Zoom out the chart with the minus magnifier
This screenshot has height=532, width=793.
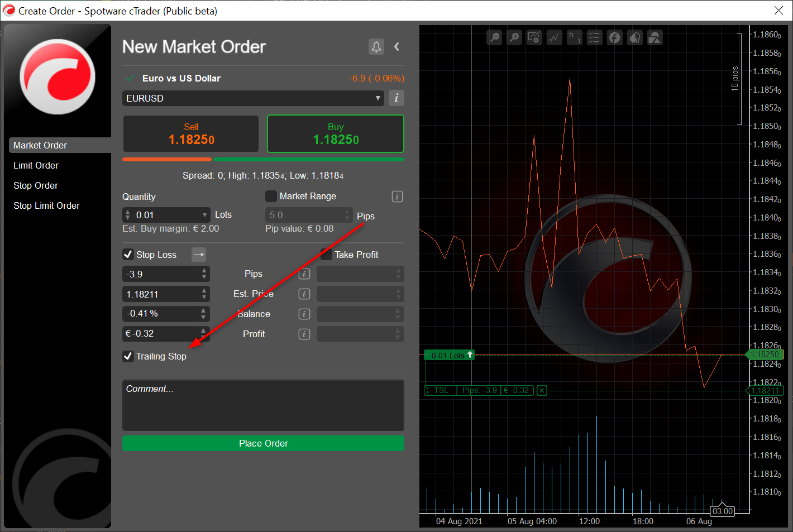coord(494,37)
